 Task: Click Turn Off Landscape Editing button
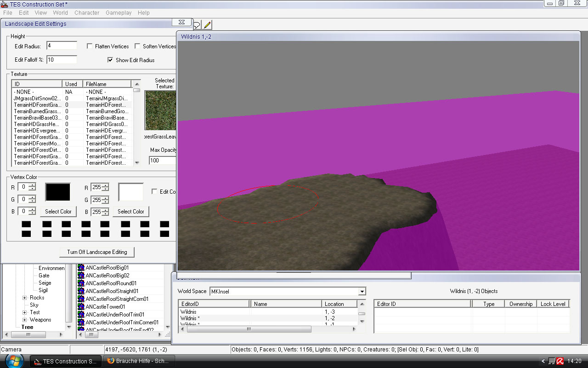point(97,252)
